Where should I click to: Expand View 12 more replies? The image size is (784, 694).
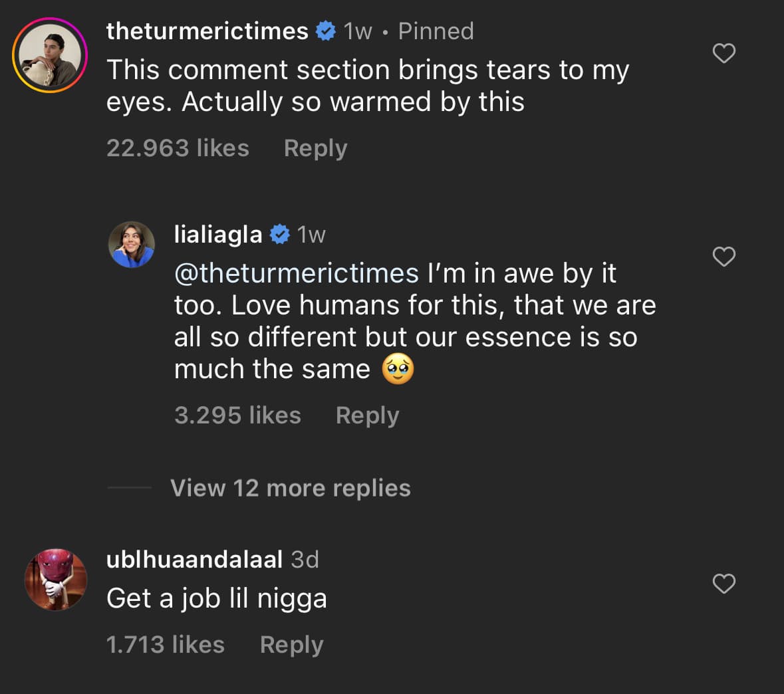click(290, 487)
